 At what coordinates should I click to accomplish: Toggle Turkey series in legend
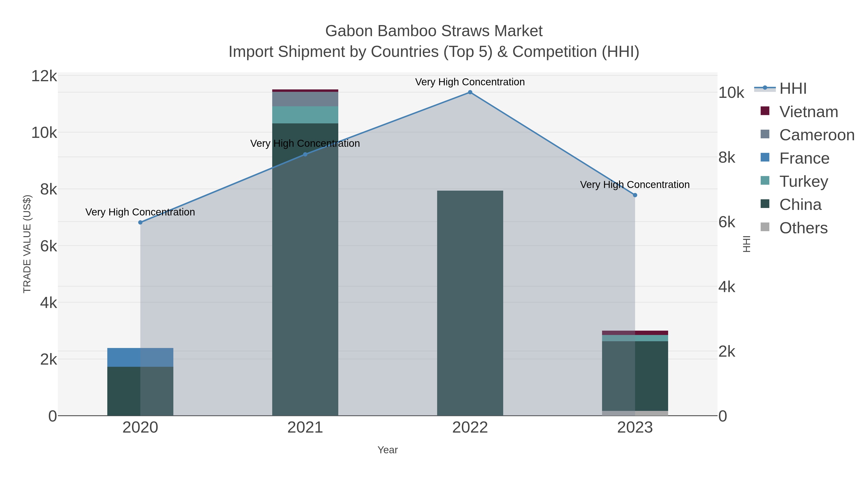pos(794,181)
